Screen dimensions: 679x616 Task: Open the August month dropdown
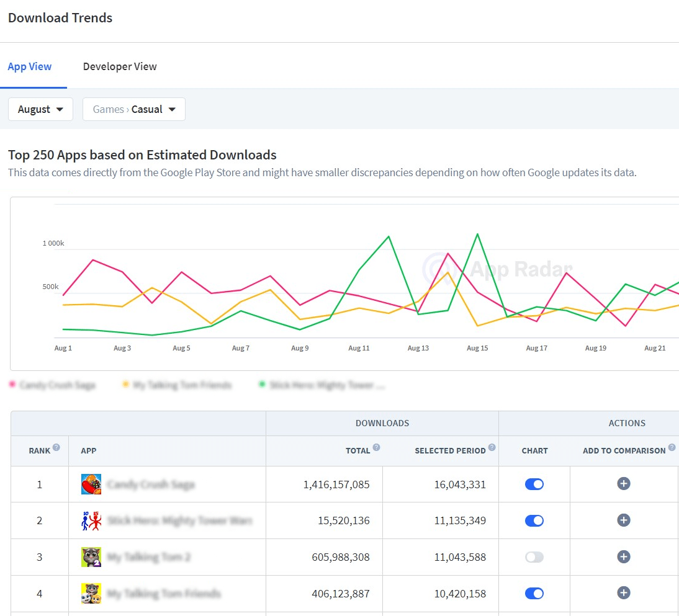point(41,109)
